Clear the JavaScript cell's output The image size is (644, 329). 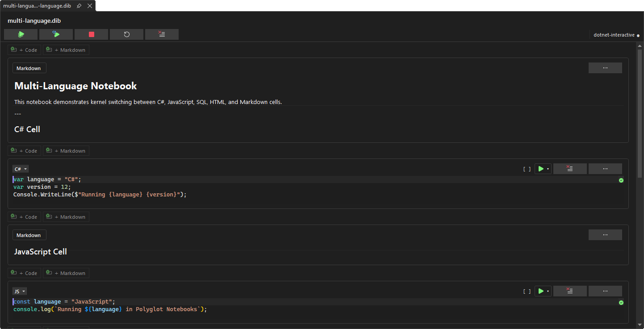click(x=570, y=291)
